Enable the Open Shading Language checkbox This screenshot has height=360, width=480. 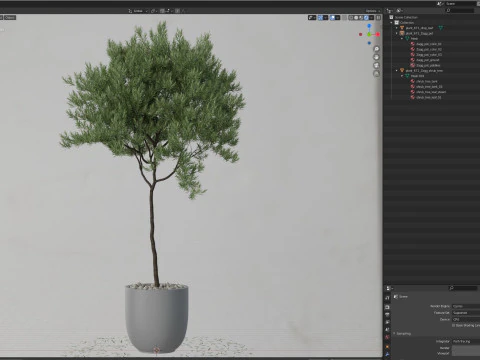(453, 325)
